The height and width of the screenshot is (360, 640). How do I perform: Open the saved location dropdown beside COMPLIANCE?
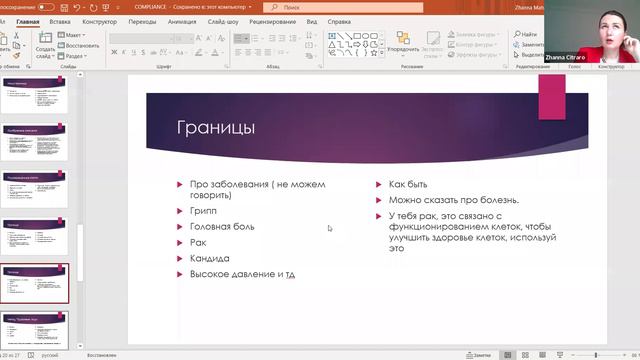coord(250,7)
